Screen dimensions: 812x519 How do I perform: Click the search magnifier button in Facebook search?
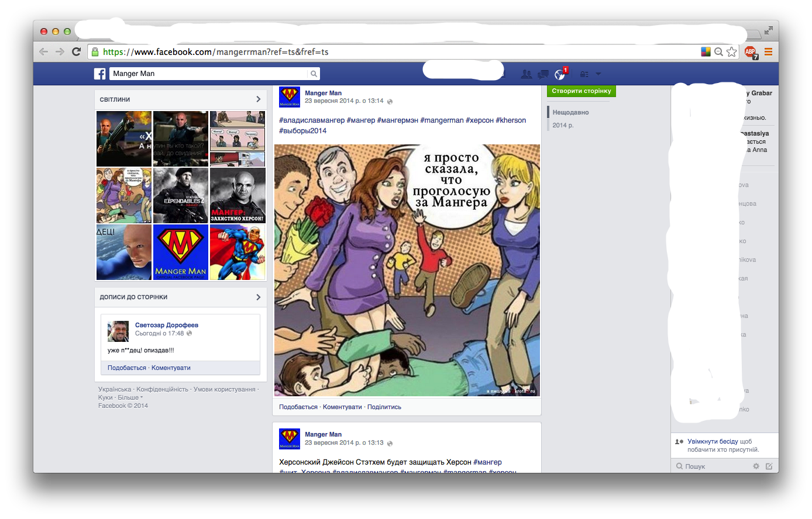pos(314,74)
